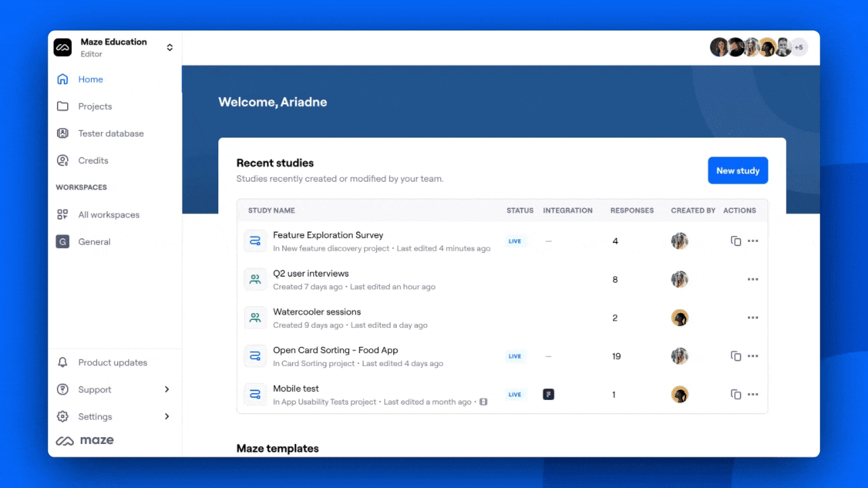This screenshot has width=868, height=488.
Task: Open the Open Card Sorting - Food App study
Action: (336, 350)
